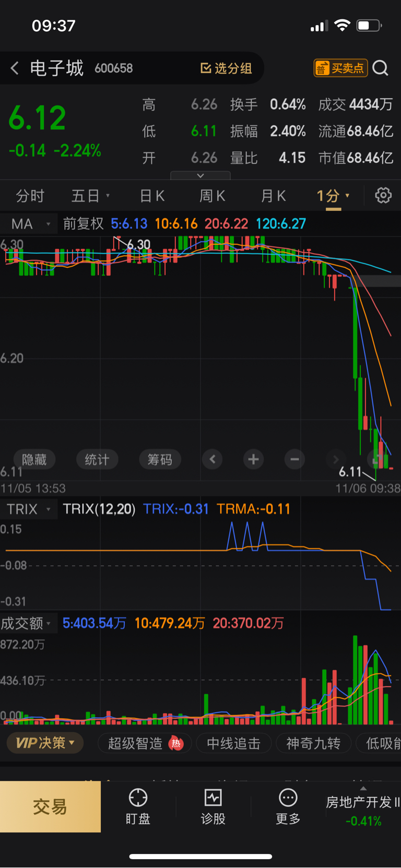Screen dimensions: 401x868
Task: Tap 隐藏 to hide chart tools
Action: click(34, 459)
